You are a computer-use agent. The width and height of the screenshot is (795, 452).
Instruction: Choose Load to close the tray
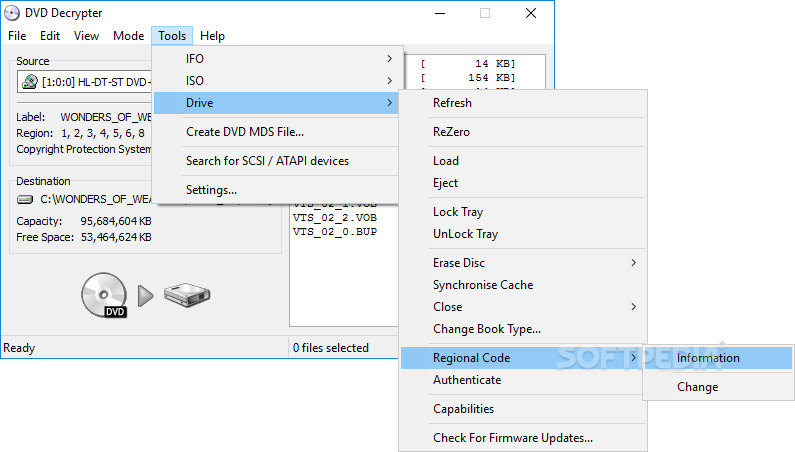(523, 161)
